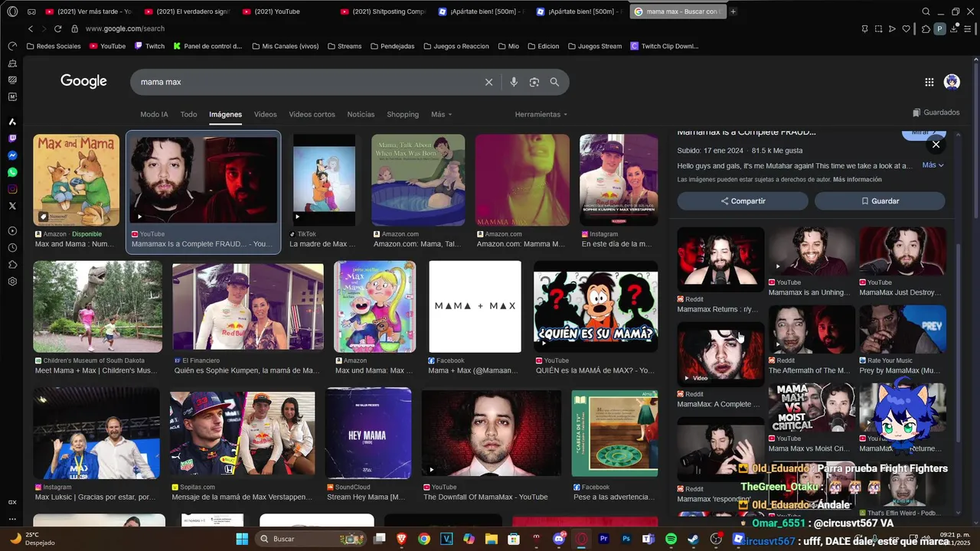The height and width of the screenshot is (551, 980).
Task: Open the 'Mama + Max' Facebook thumbnail
Action: [x=475, y=307]
